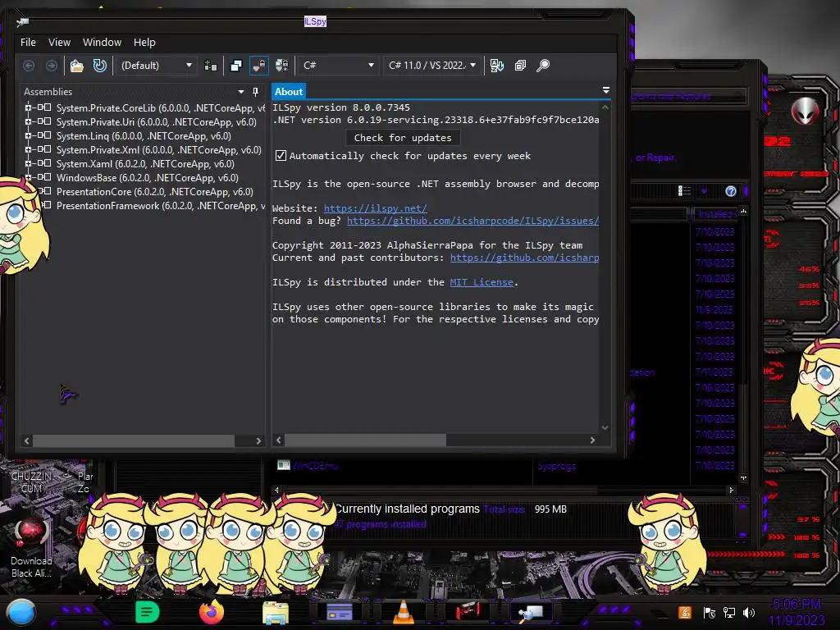Select the About tab
Screen dimensions: 840x630
coord(289,92)
